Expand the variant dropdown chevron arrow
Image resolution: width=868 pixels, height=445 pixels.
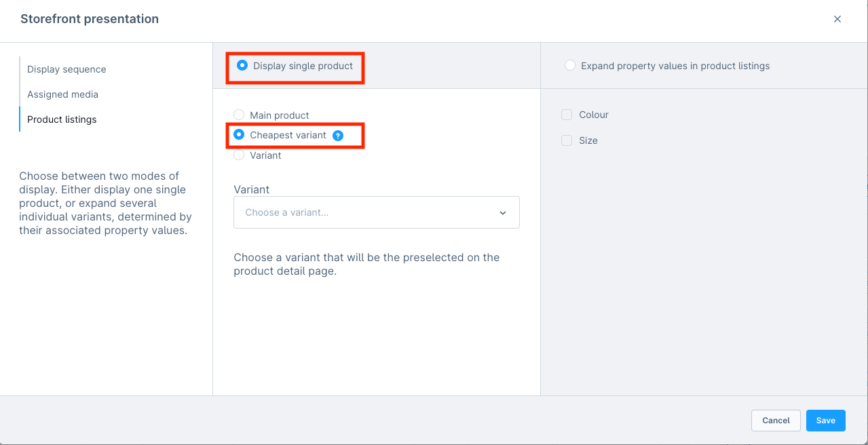click(503, 213)
